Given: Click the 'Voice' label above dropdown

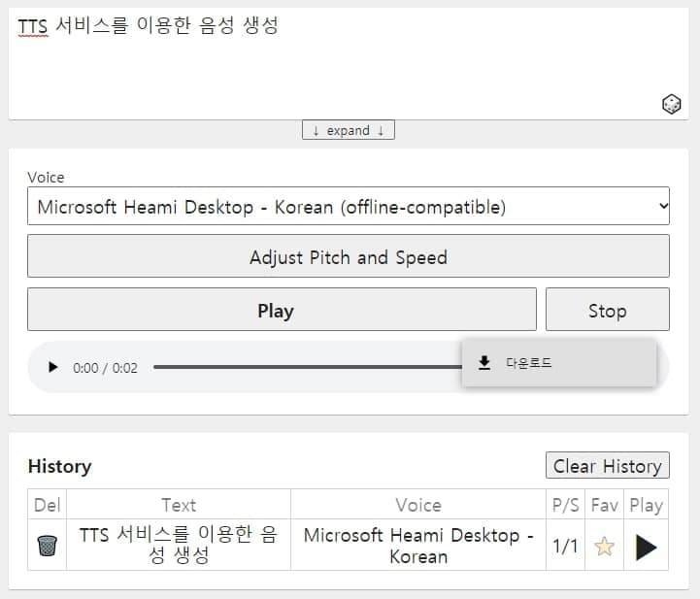Looking at the screenshot, I should point(46,178).
